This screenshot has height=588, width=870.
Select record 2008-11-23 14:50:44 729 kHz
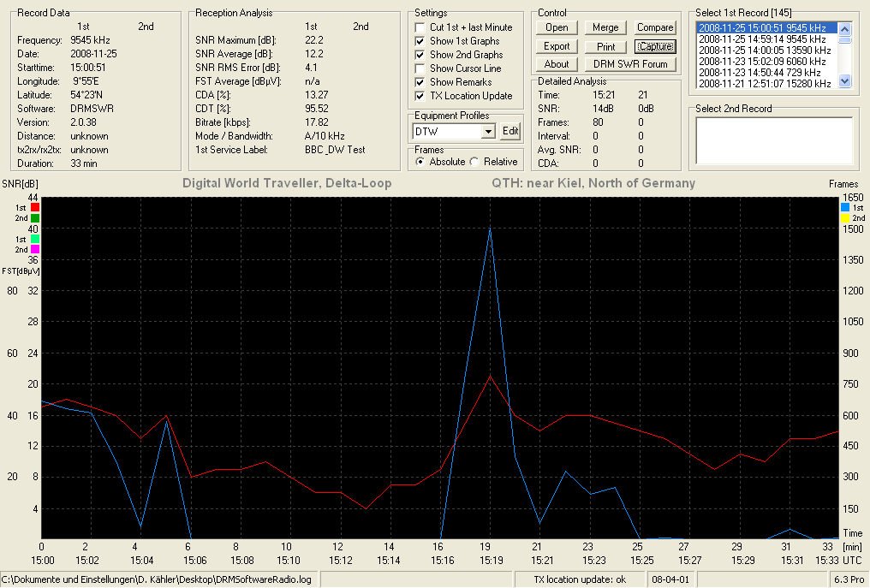pyautogui.click(x=766, y=72)
